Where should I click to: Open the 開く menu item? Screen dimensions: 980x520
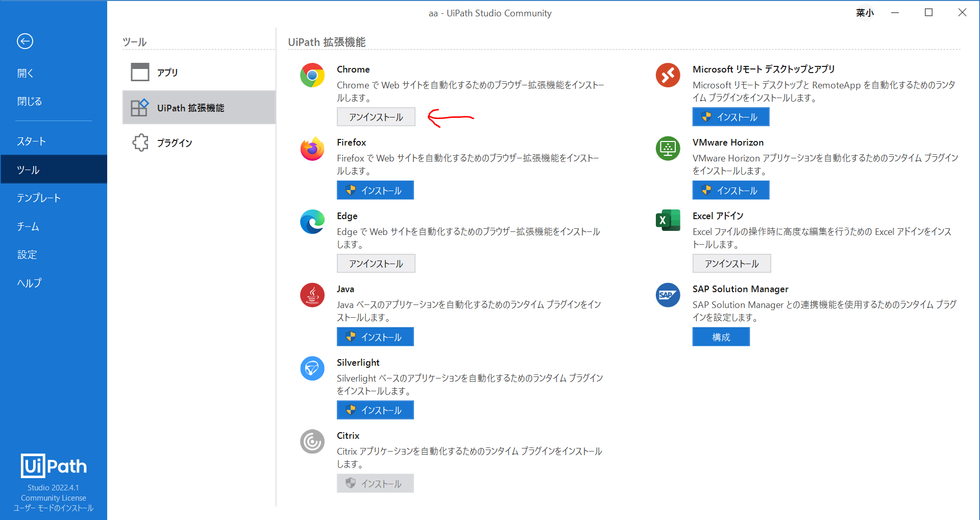[54, 73]
